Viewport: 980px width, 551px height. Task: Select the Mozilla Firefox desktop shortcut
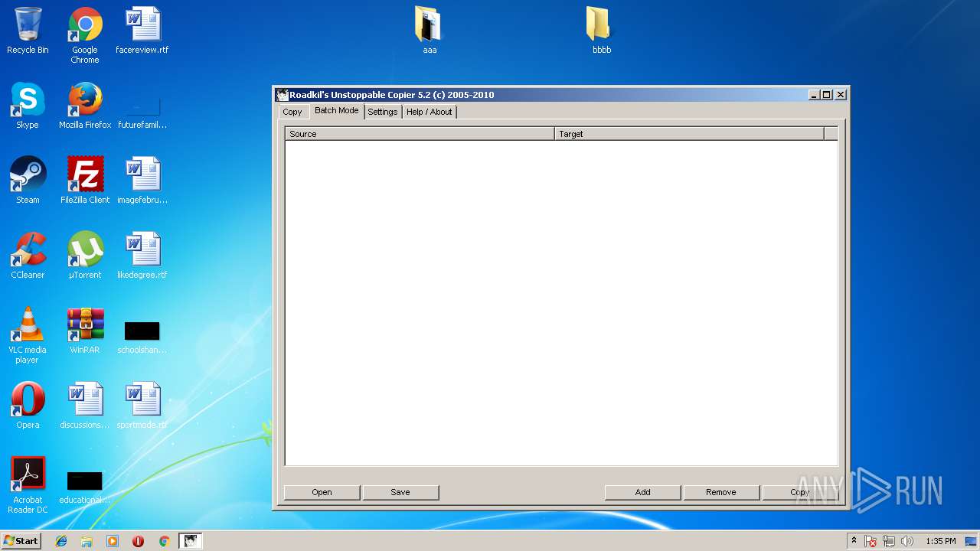[x=85, y=106]
